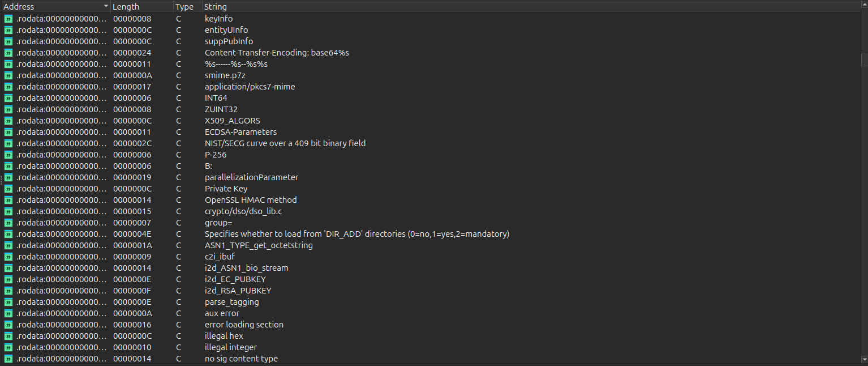Select the row icon for P-256 string
Image resolution: width=868 pixels, height=366 pixels.
pos(8,155)
